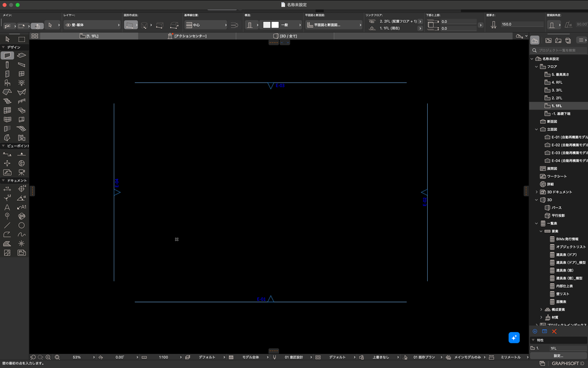Select the Stair tool icon
Image resolution: width=588 pixels, height=368 pixels.
pyautogui.click(x=7, y=101)
